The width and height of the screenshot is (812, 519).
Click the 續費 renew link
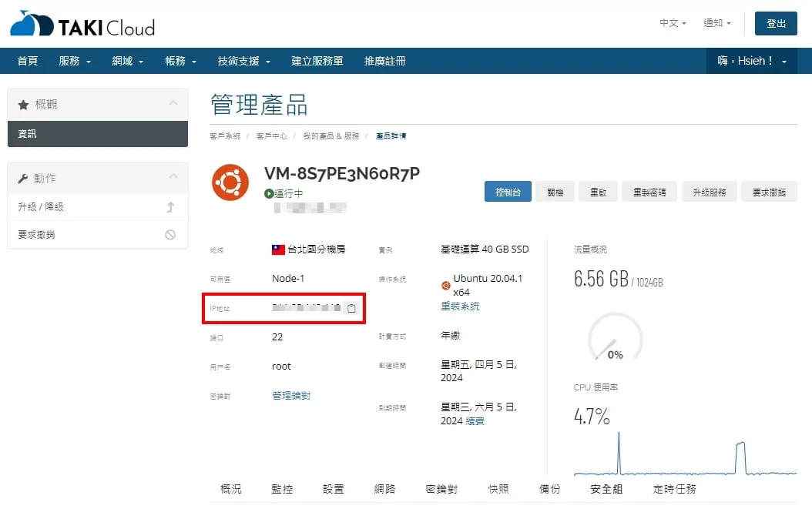pos(475,421)
